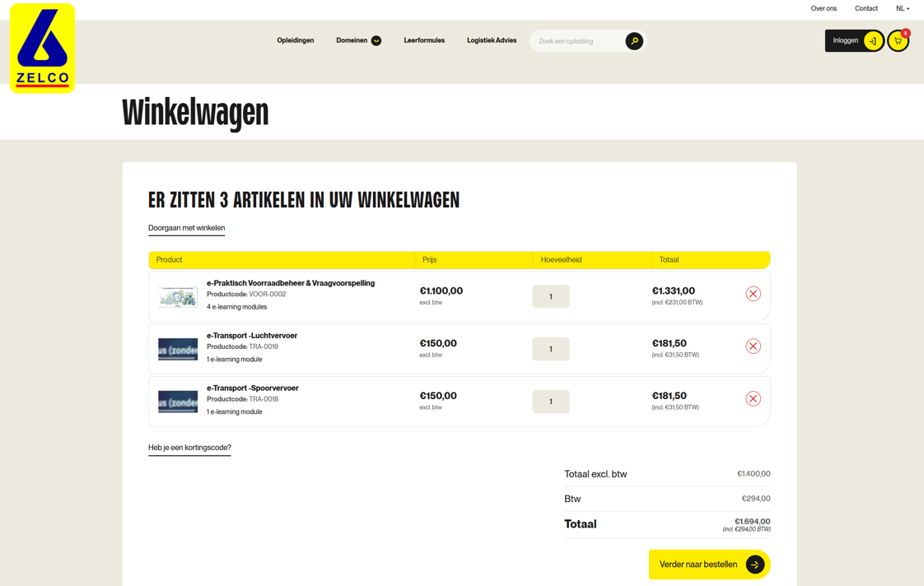The image size is (924, 586).
Task: Open the Leerformules menu item
Action: (424, 40)
